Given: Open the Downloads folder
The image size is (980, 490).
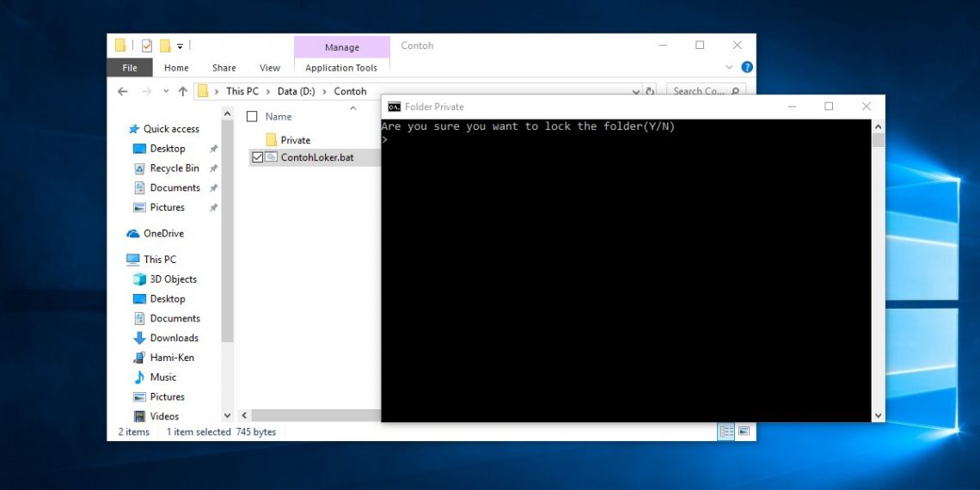Looking at the screenshot, I should (x=166, y=338).
